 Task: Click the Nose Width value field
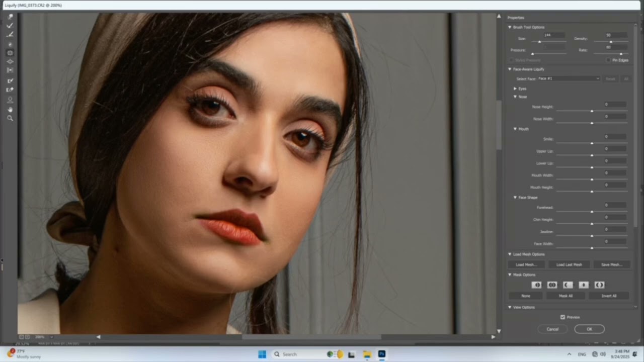(x=615, y=117)
